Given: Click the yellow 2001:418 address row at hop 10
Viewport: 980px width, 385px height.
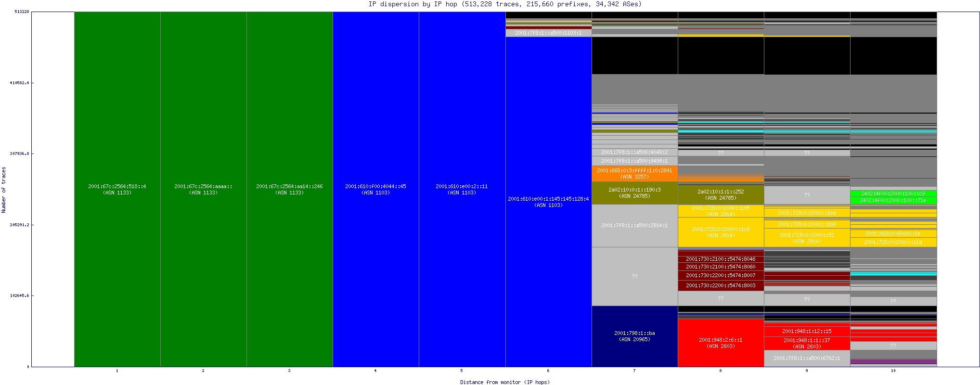Looking at the screenshot, I should (893, 233).
